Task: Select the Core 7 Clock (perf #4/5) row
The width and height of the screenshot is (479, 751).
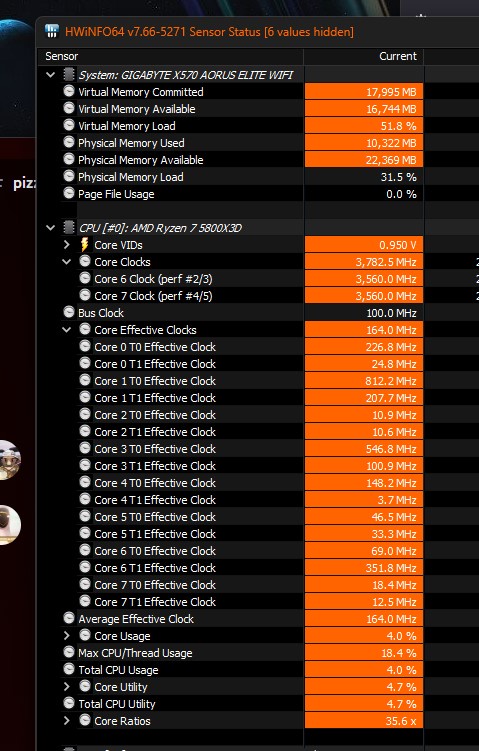Action: pyautogui.click(x=153, y=296)
